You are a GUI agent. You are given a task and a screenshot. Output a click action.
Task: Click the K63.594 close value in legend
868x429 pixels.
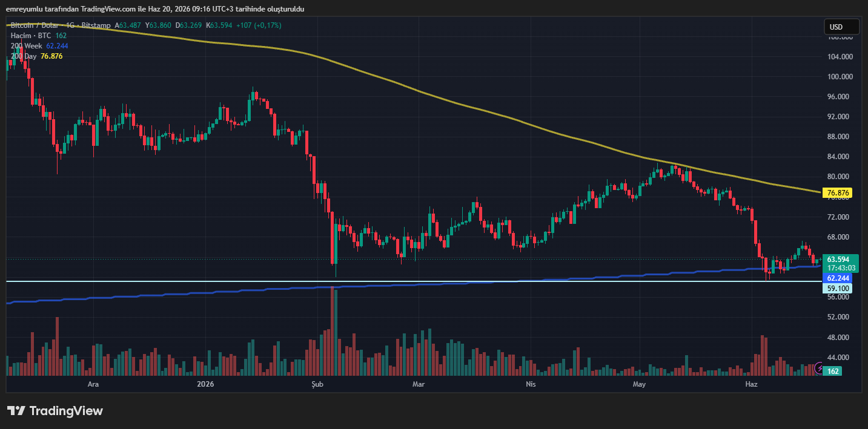point(219,25)
